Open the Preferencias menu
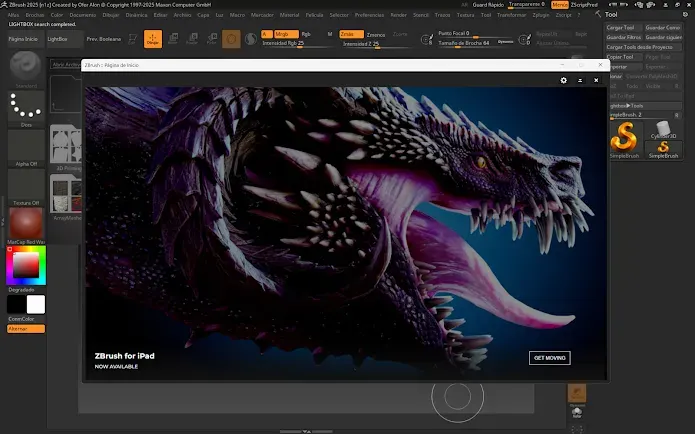 tap(369, 15)
